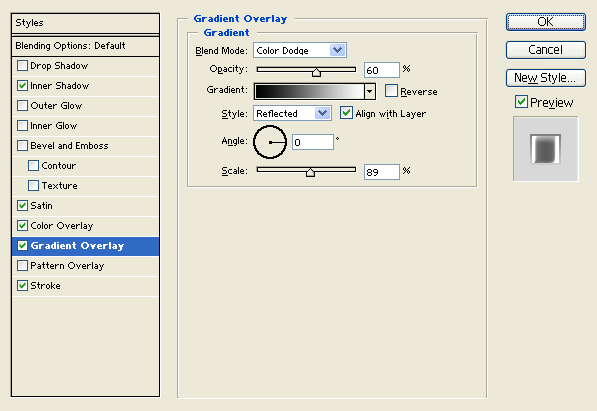Image resolution: width=597 pixels, height=411 pixels.
Task: Check the Bevel and Emboss checkbox
Action: pos(22,146)
